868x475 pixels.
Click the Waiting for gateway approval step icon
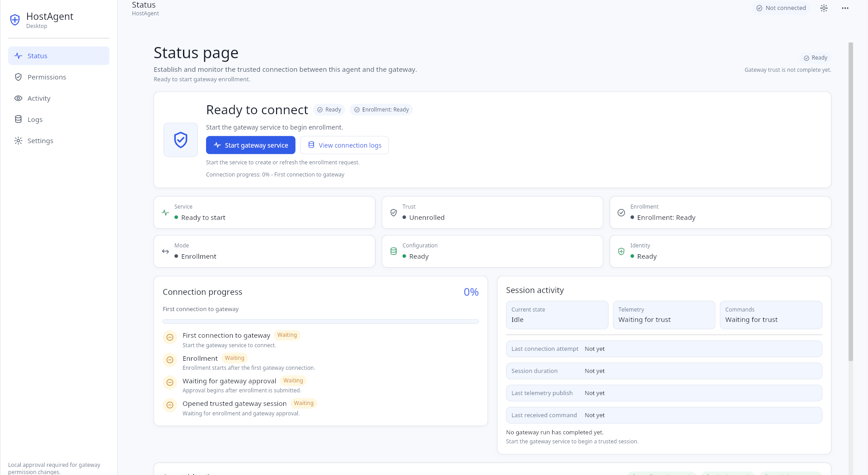[170, 382]
